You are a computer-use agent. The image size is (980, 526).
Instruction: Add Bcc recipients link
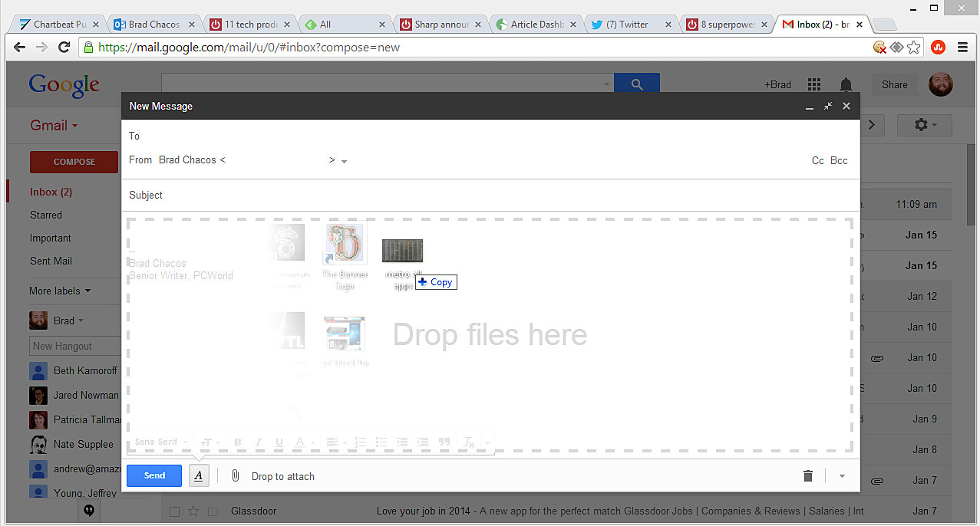(839, 160)
